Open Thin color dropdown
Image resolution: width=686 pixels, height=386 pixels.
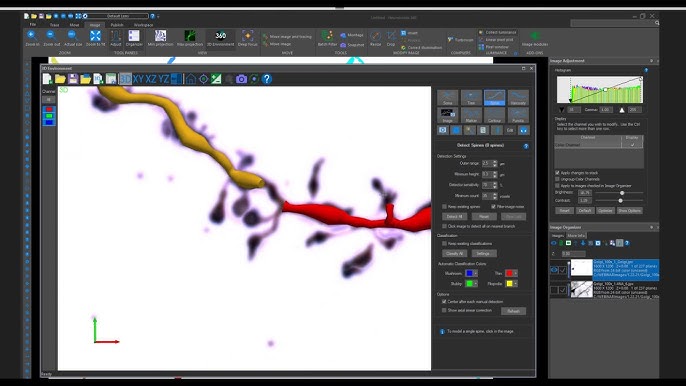(516, 273)
